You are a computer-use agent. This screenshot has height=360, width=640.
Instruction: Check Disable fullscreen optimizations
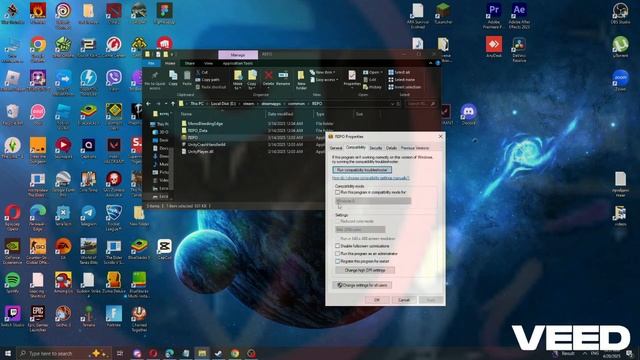pyautogui.click(x=338, y=246)
